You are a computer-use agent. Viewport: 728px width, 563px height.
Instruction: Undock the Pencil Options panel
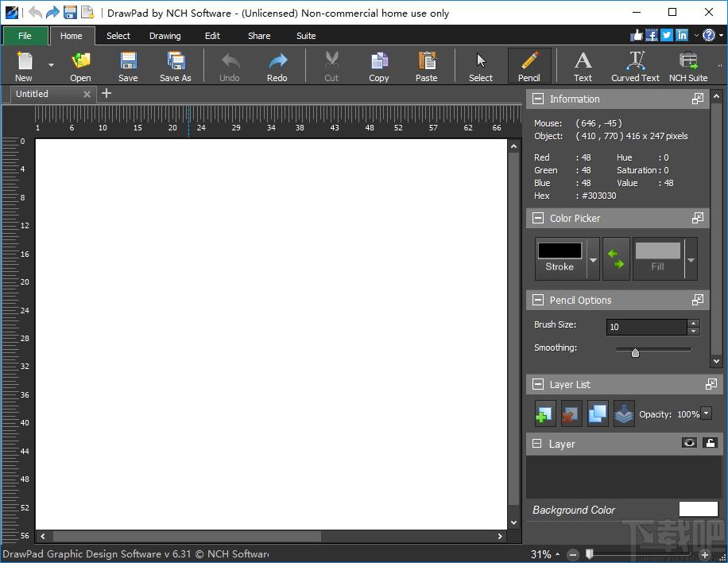click(697, 300)
